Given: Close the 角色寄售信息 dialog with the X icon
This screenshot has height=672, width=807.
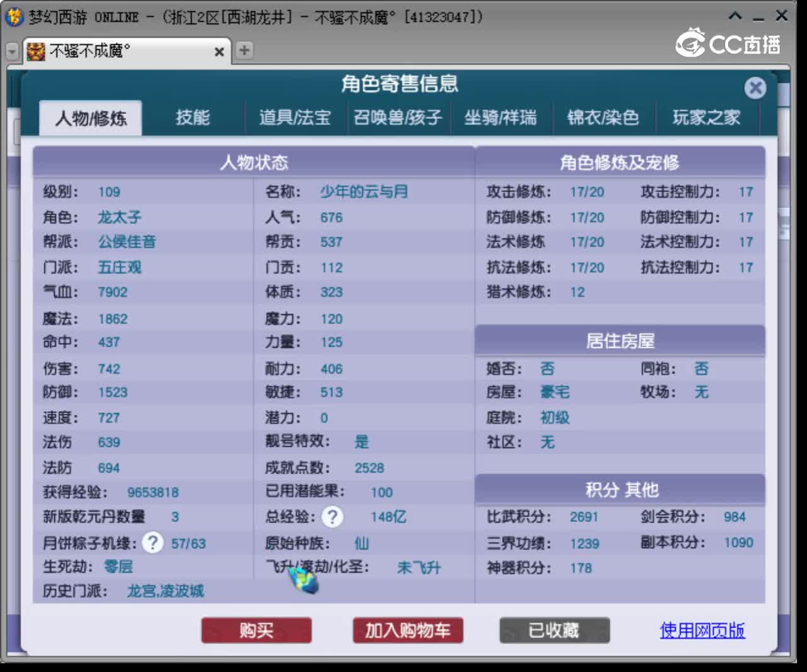Looking at the screenshot, I should 755,88.
